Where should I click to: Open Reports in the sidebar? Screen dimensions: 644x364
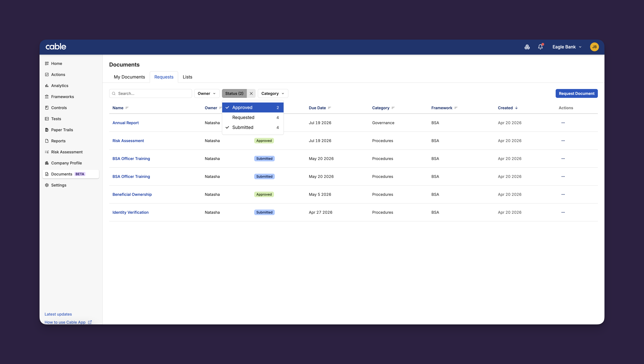coord(71,141)
